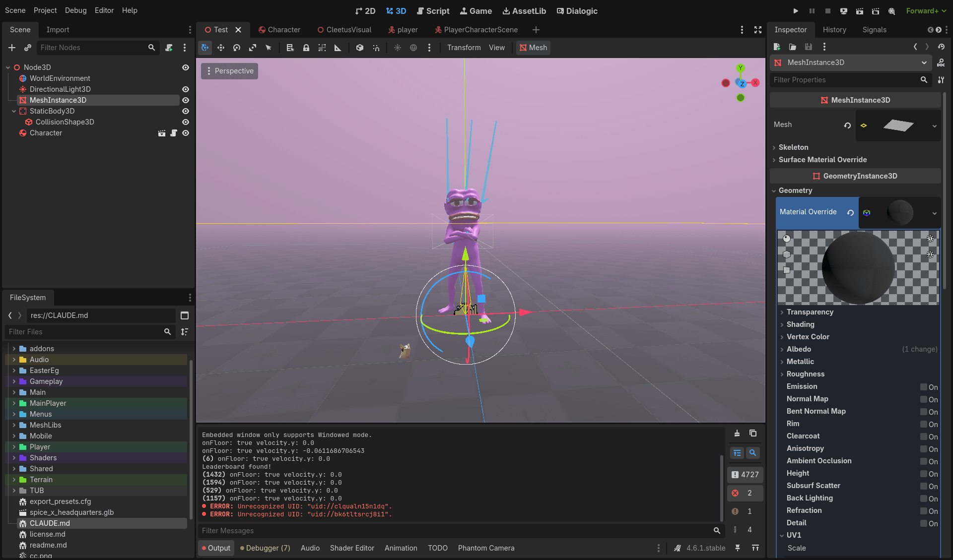Enable the Normal Map checkbox
953x560 pixels.
(923, 399)
